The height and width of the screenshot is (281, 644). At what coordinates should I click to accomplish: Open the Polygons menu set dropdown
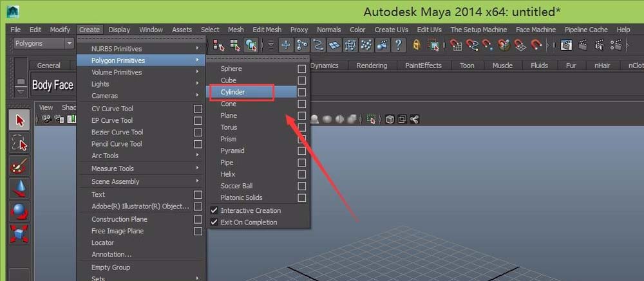tap(43, 44)
